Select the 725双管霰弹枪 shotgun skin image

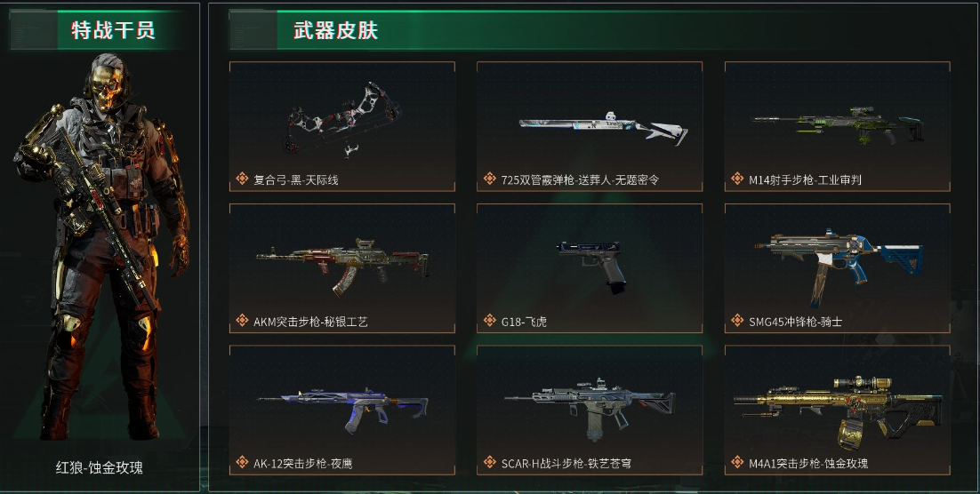pyautogui.click(x=603, y=129)
